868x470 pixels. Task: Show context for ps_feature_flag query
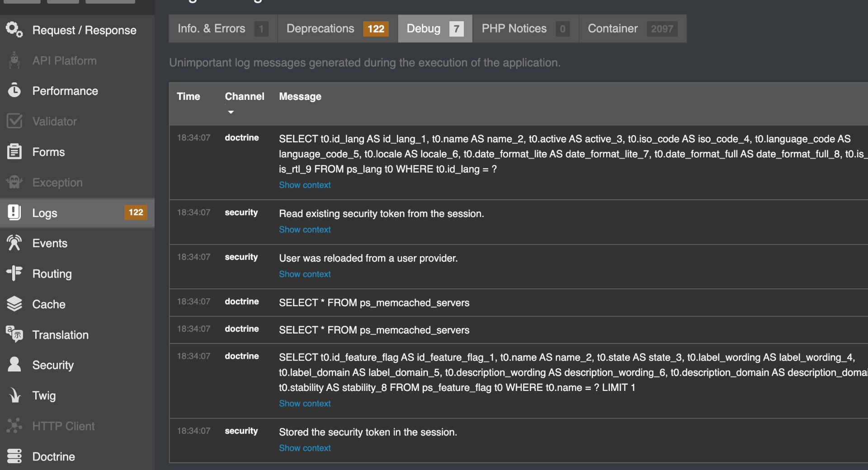point(305,403)
